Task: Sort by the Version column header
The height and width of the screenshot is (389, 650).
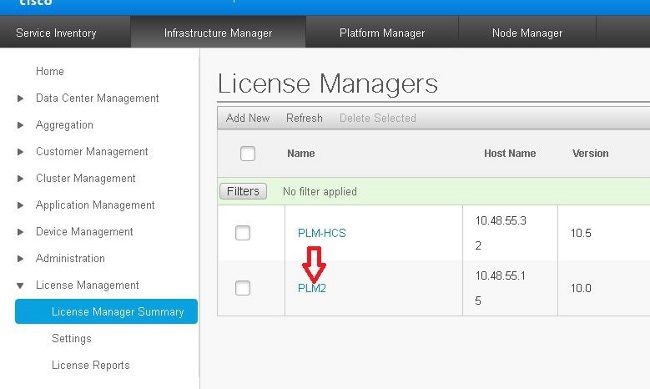Action: pyautogui.click(x=590, y=153)
